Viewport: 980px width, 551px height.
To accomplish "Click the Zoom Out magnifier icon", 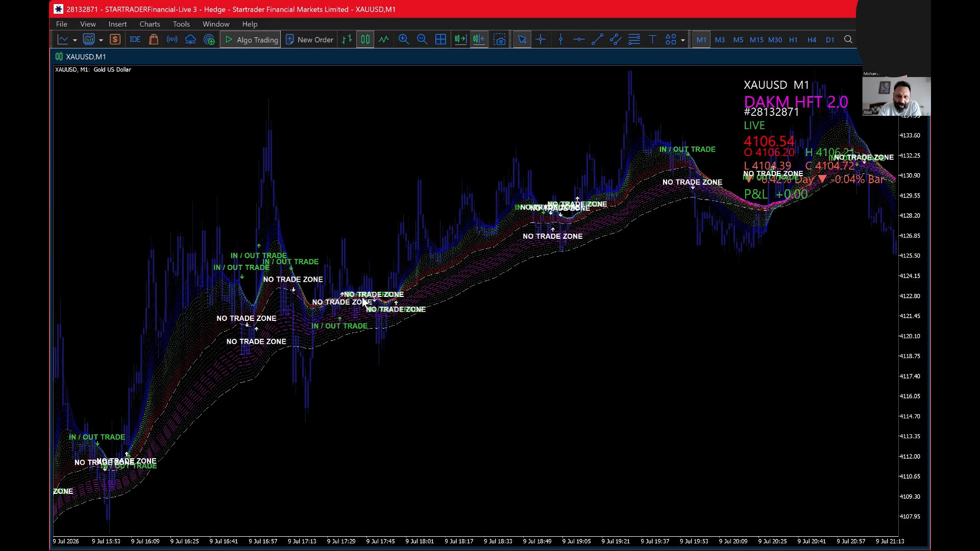I will point(422,39).
